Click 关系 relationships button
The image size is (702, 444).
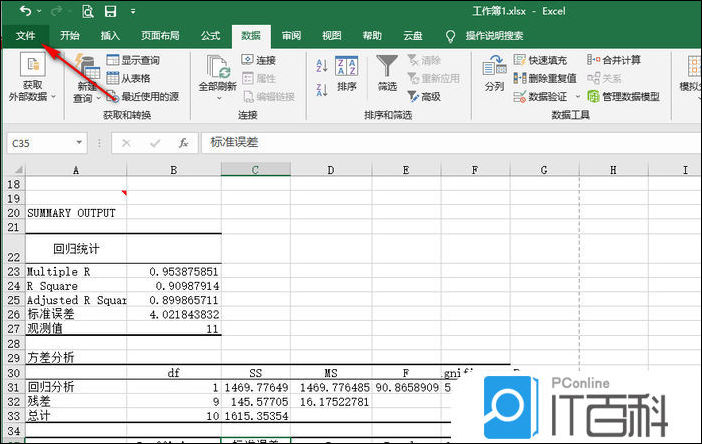point(604,78)
